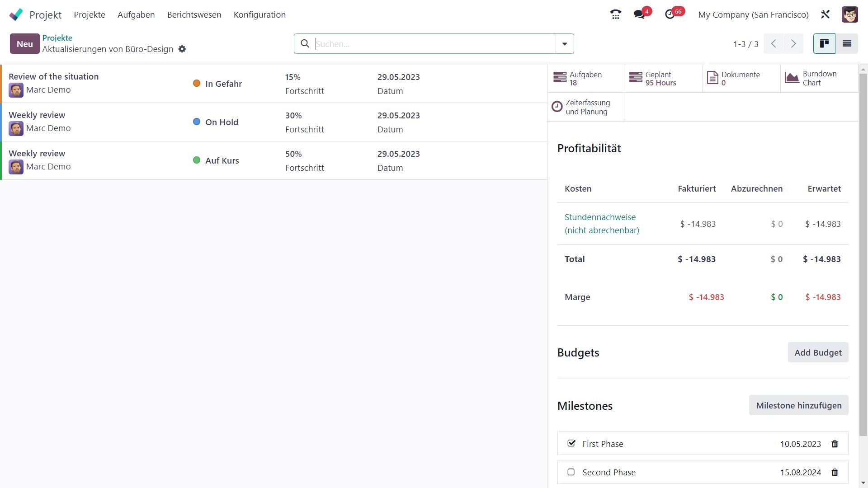
Task: Uncheck the First Phase milestone
Action: [571, 443]
